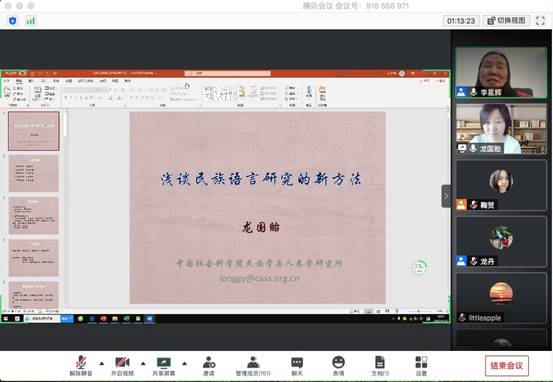Click the 切换视图 switch view button
The height and width of the screenshot is (382, 553).
pos(506,21)
